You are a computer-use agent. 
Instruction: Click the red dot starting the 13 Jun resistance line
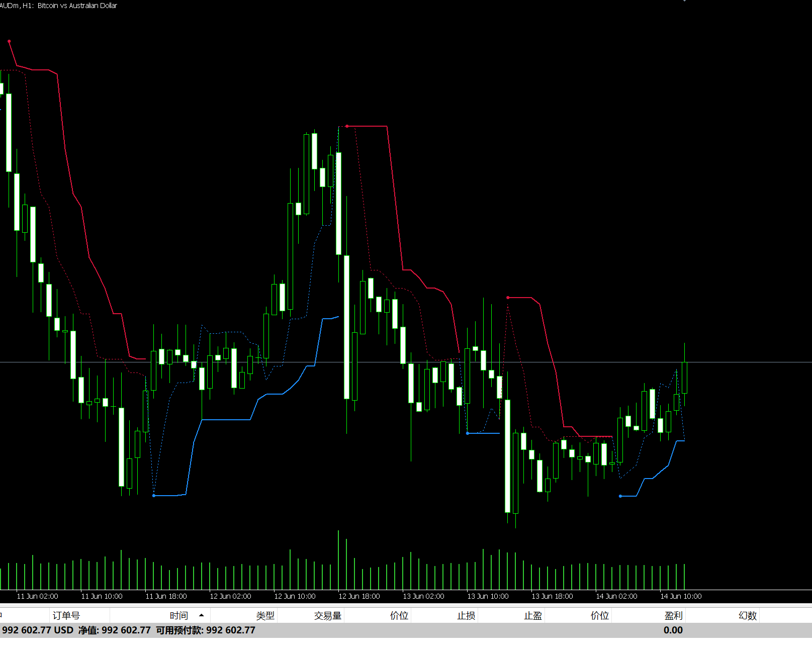pos(508,298)
